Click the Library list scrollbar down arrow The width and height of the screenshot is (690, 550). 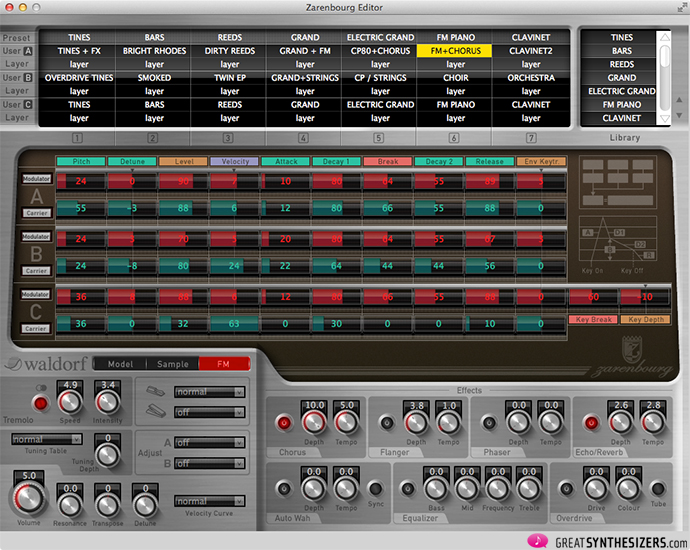pyautogui.click(x=663, y=118)
